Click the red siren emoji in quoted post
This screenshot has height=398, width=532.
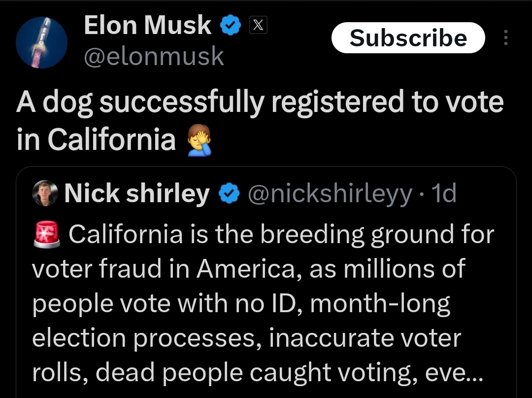(47, 234)
